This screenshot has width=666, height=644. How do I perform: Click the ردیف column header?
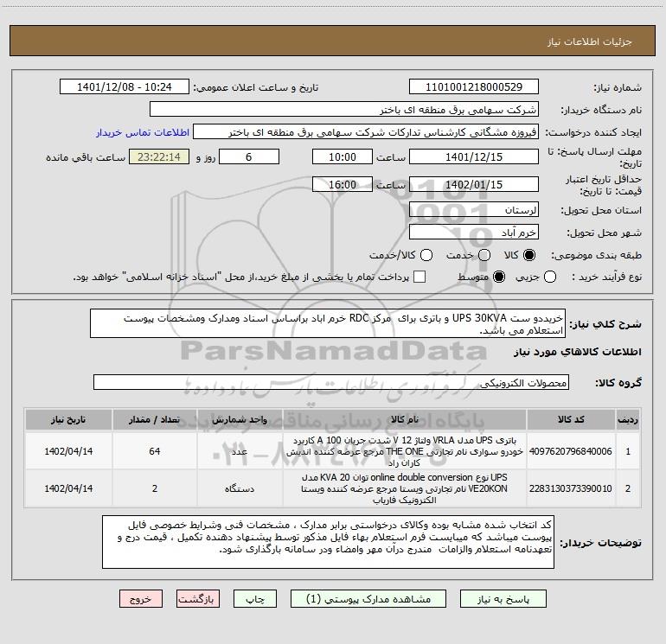[628, 420]
